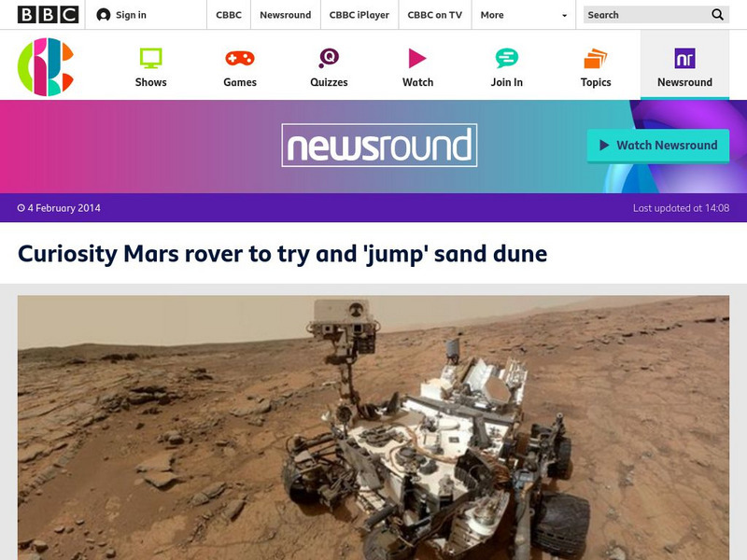Viewport: 747px width, 560px height.
Task: Select the Watch play triangle icon
Action: (x=417, y=58)
